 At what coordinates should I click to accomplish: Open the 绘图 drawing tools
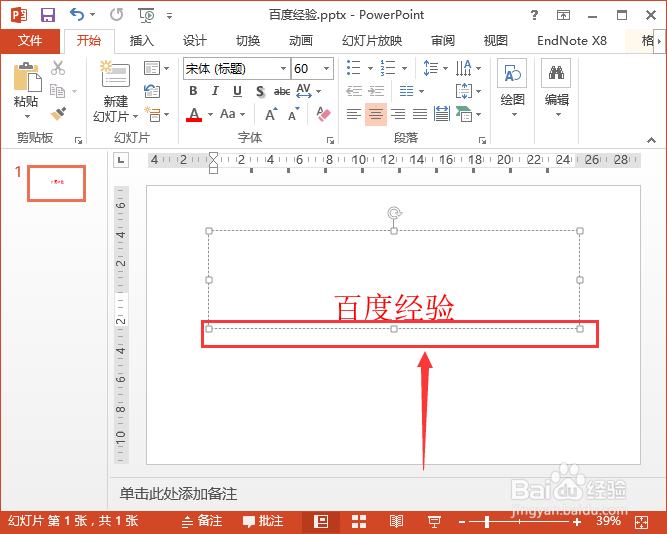pyautogui.click(x=512, y=89)
